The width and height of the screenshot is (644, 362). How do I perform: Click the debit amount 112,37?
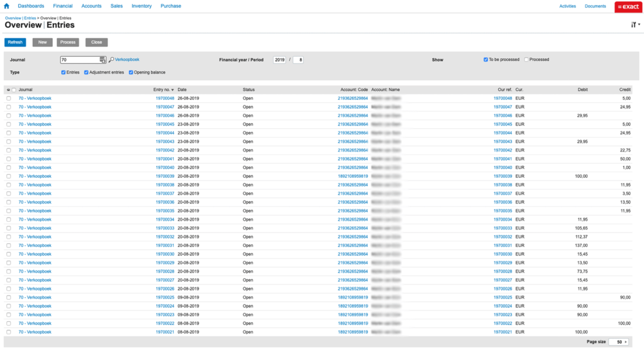581,237
